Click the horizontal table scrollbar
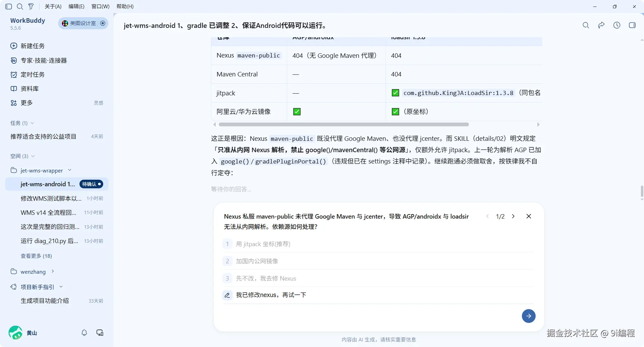Viewport: 644px width, 347px height. [344, 125]
